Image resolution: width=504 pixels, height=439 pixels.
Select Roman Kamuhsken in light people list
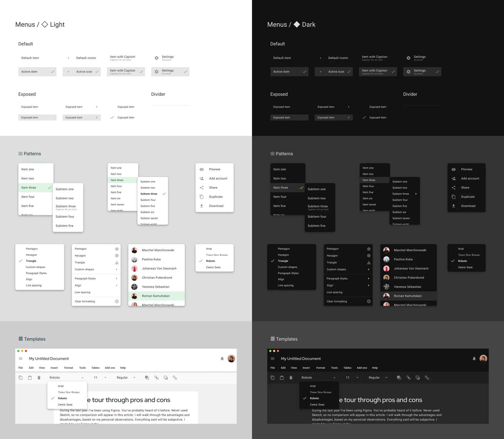pos(156,296)
